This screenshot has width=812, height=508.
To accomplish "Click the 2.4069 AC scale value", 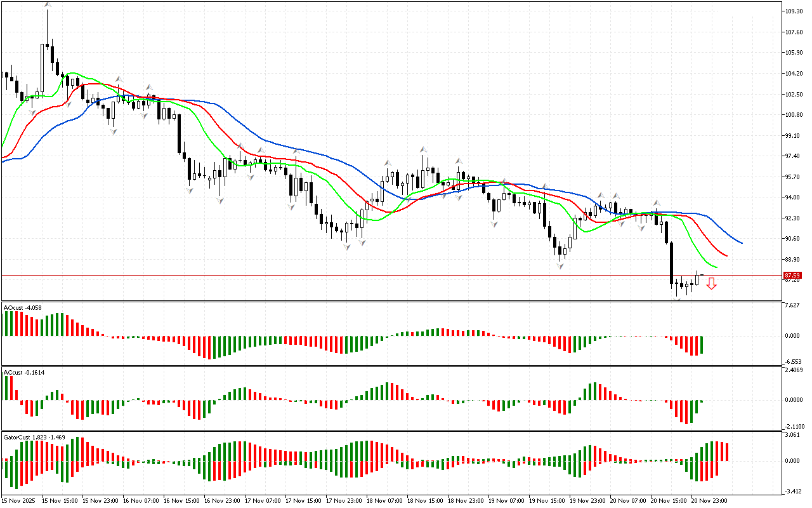I will coord(794,370).
